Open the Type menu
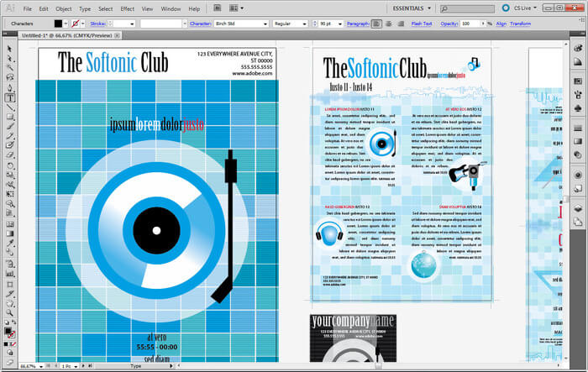 85,8
